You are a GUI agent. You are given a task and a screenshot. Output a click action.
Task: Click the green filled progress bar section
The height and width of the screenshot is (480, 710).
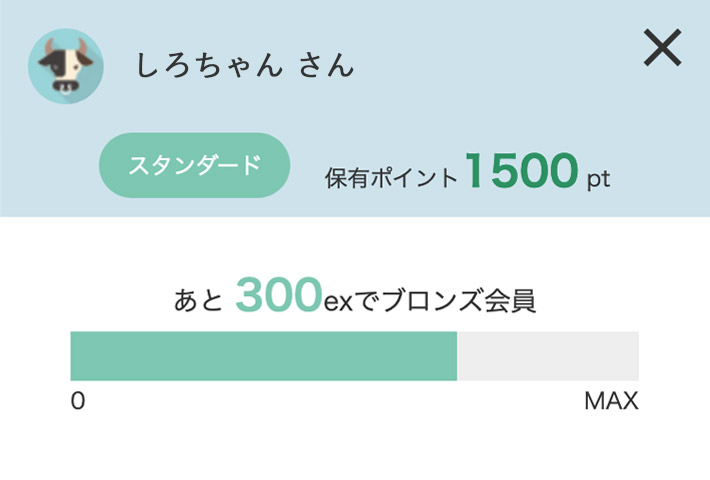pos(263,356)
